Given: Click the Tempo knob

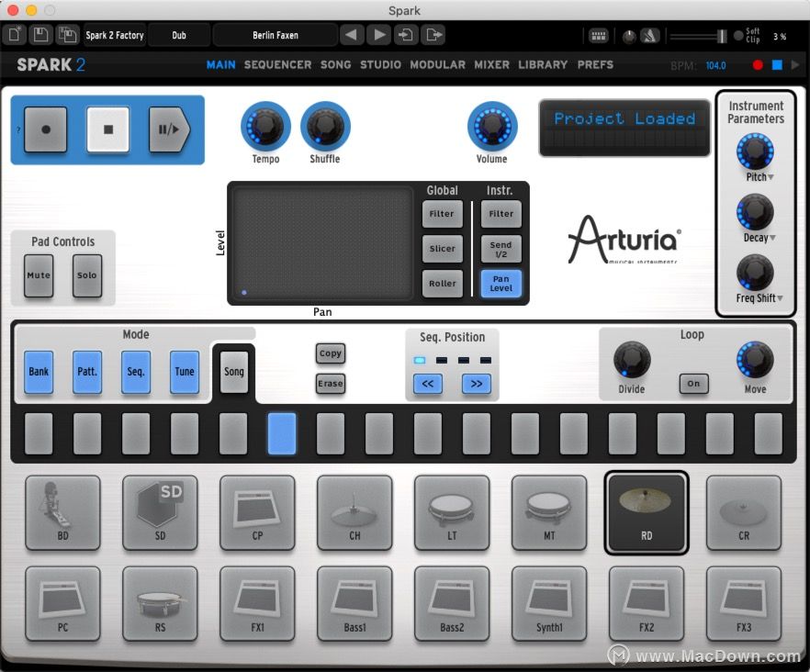Looking at the screenshot, I should (265, 126).
